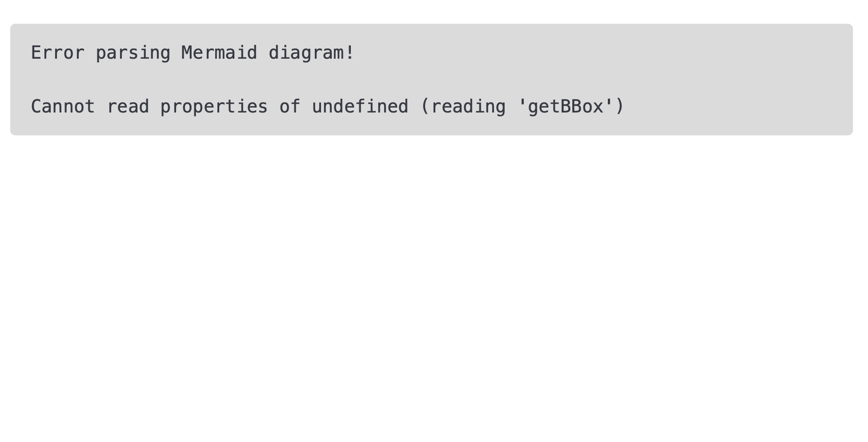Select the word 'properties' in the error message

pyautogui.click(x=214, y=107)
